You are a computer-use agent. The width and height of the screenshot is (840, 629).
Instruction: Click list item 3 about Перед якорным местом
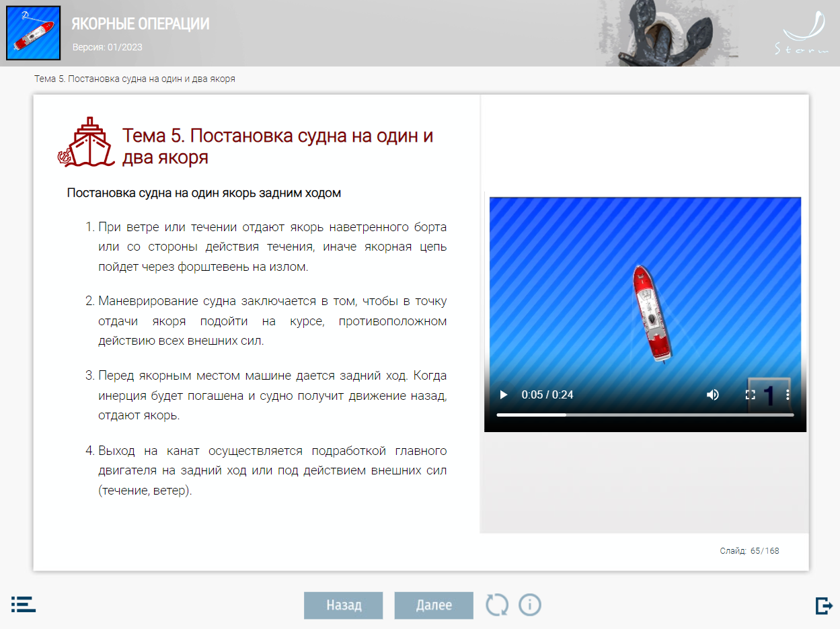[266, 395]
